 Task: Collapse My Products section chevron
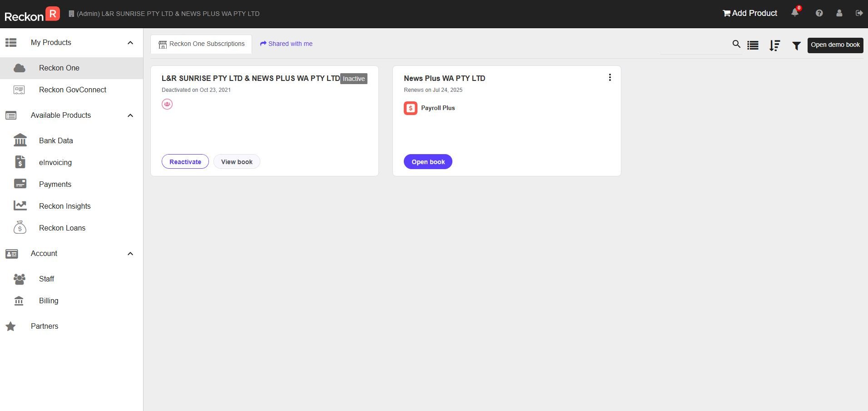130,43
